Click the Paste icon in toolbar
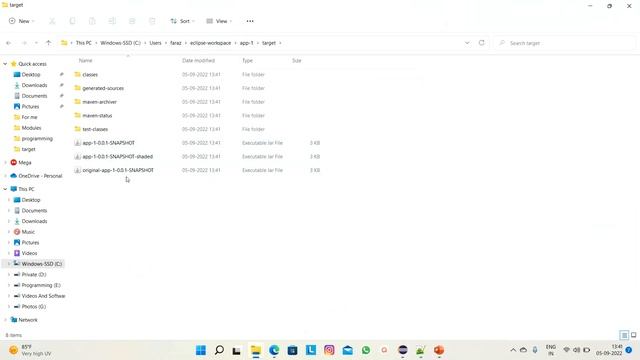This screenshot has width=640, height=360. click(92, 21)
